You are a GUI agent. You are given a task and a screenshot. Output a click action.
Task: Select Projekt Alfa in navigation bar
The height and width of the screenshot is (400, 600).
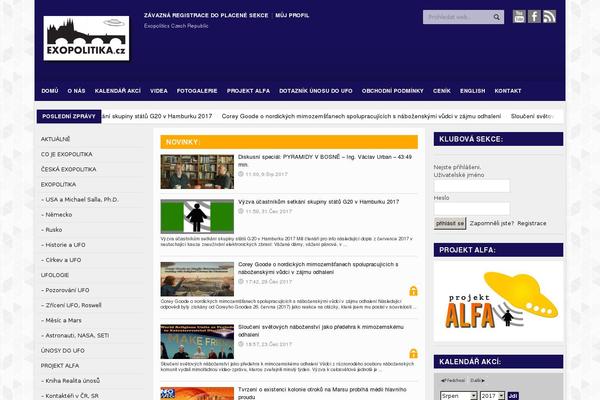click(248, 91)
